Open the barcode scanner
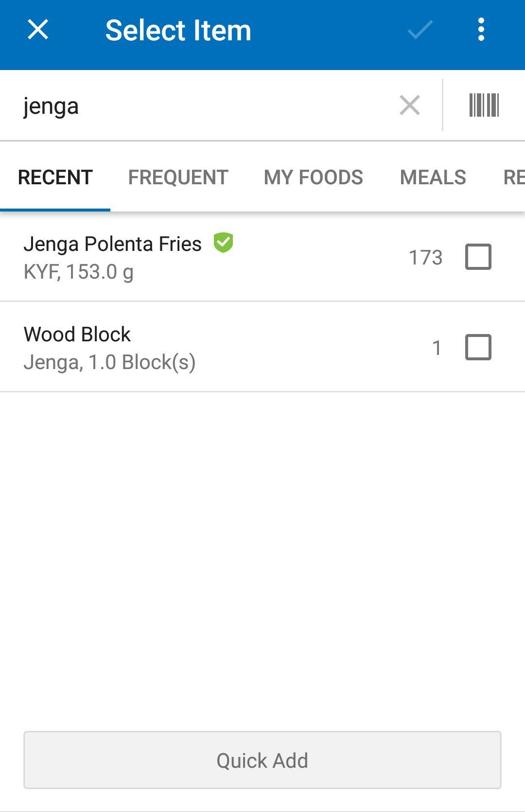The height and width of the screenshot is (812, 525). point(484,106)
